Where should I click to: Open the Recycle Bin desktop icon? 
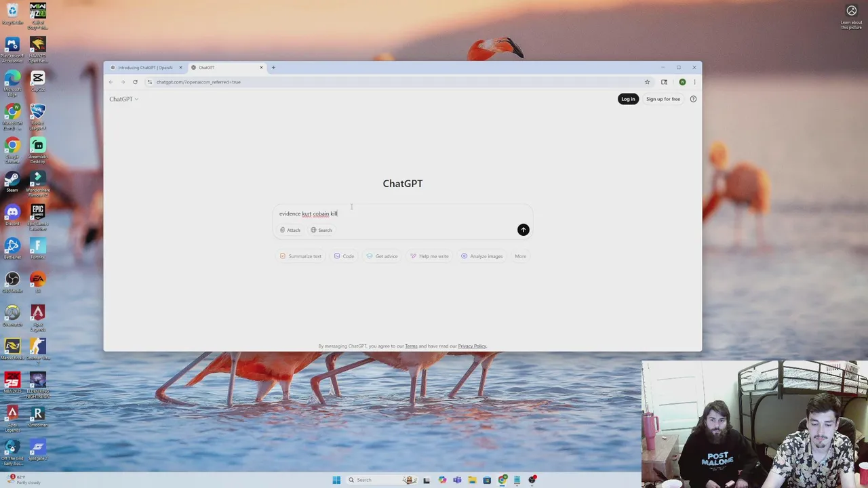(x=12, y=14)
